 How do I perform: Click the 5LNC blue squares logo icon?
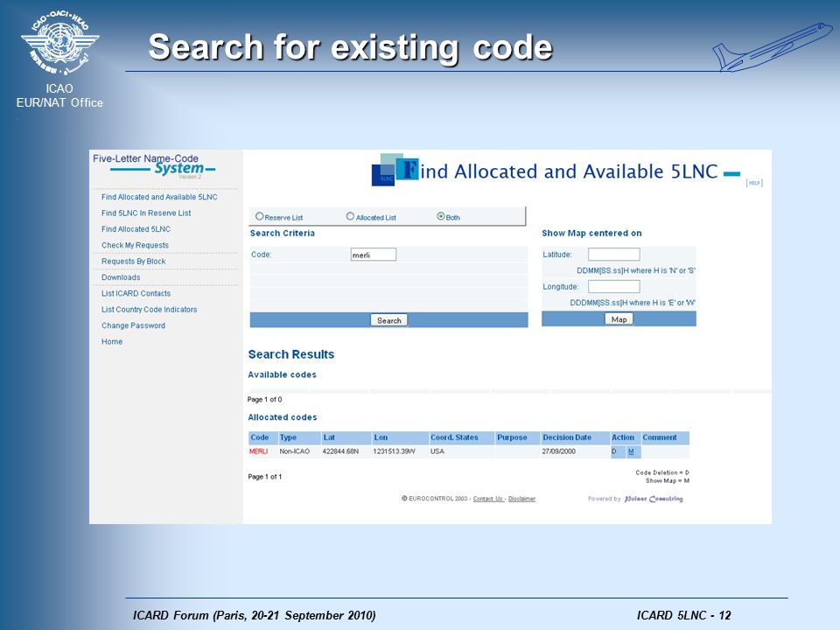coord(395,169)
